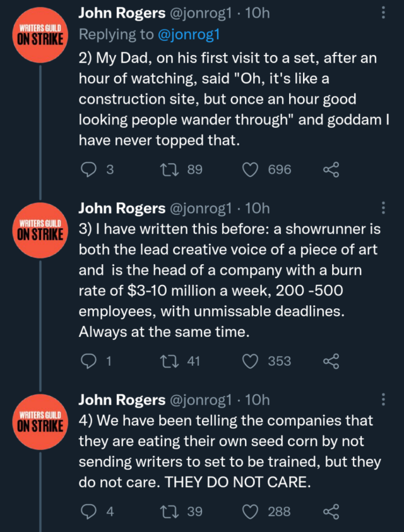Reply to the showrunner tweet

pos(89,361)
